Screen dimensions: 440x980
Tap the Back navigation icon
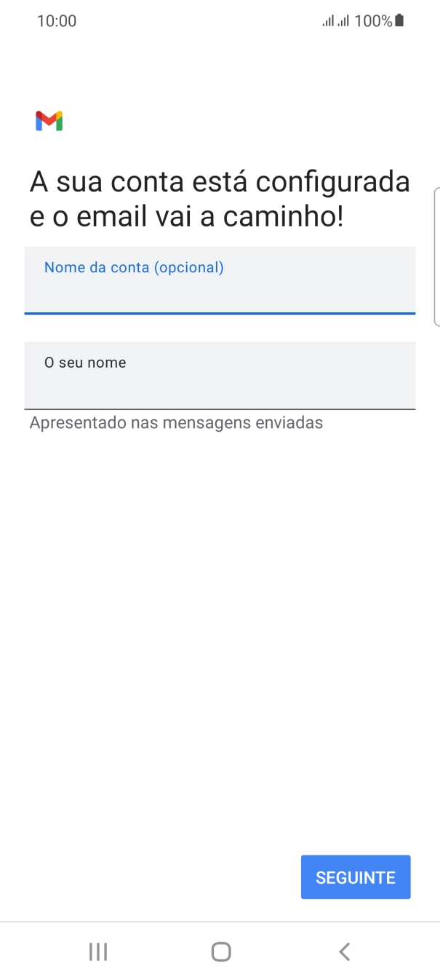pyautogui.click(x=343, y=951)
